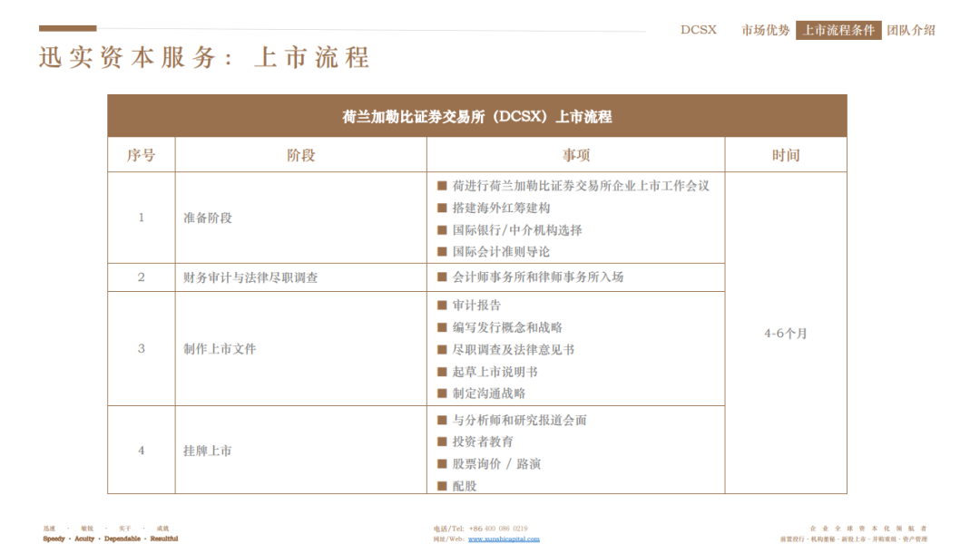Click the 阶段 column header
Viewport: 980px width, 544px height.
(300, 155)
